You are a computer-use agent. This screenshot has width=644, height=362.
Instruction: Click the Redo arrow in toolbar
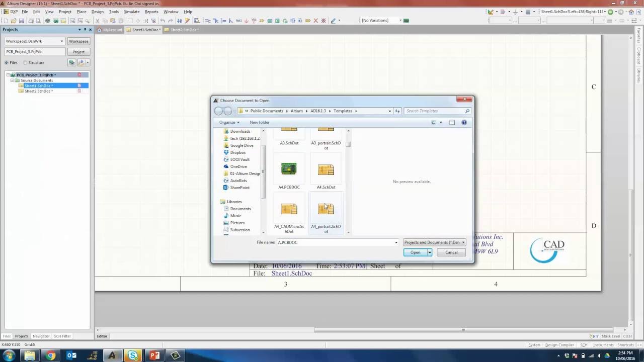tap(171, 21)
